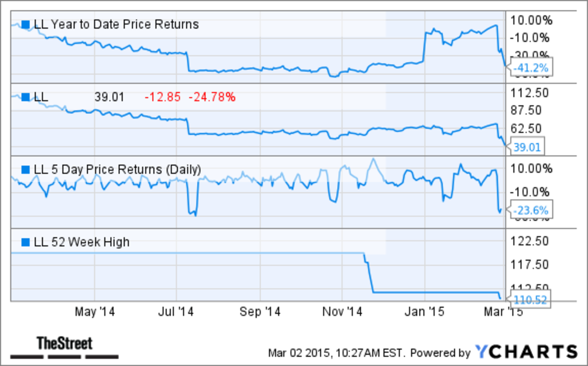Click the May '14 axis label
The width and height of the screenshot is (588, 366).
click(95, 312)
